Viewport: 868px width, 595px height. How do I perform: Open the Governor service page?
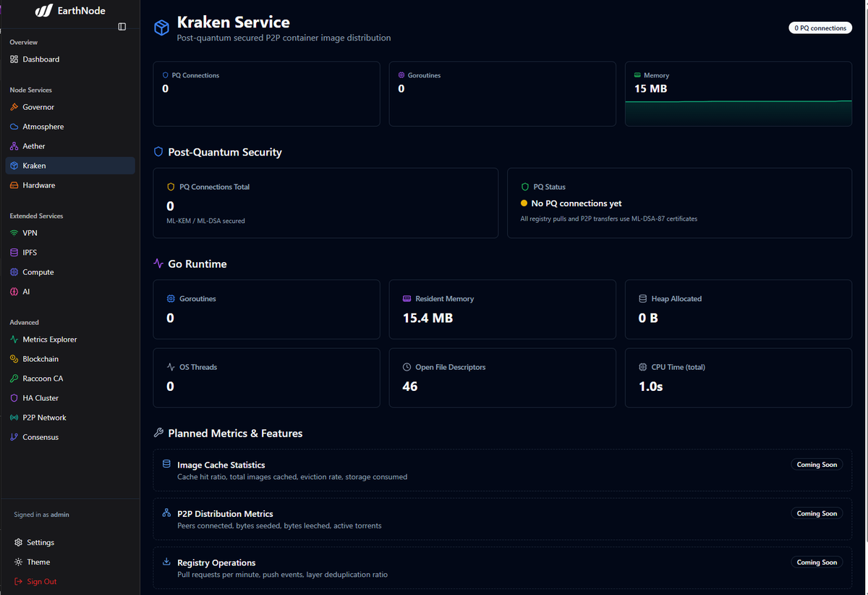pos(69,107)
